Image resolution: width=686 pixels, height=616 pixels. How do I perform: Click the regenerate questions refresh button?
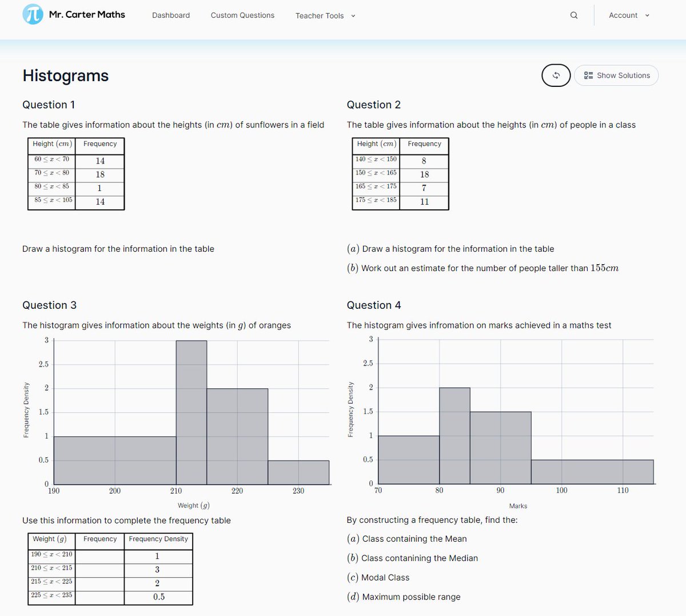coord(556,75)
